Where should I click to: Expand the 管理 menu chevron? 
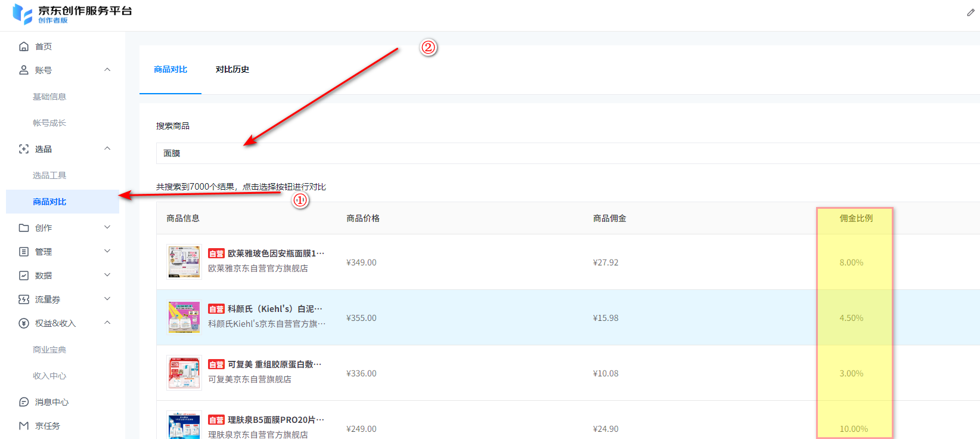click(107, 251)
